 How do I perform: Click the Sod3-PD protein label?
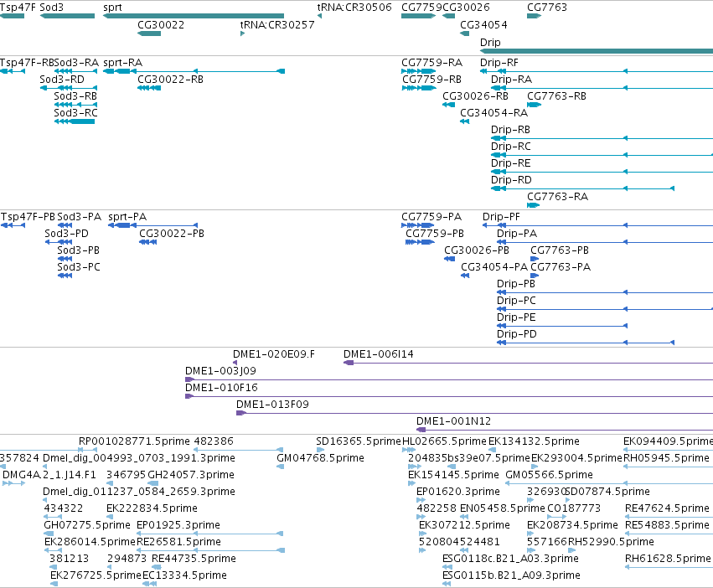[x=66, y=234]
